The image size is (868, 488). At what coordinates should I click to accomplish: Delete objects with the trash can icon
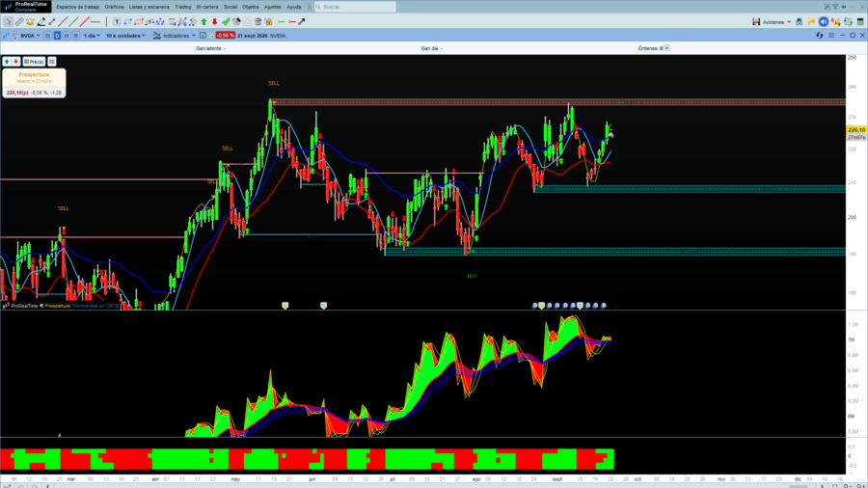point(258,21)
